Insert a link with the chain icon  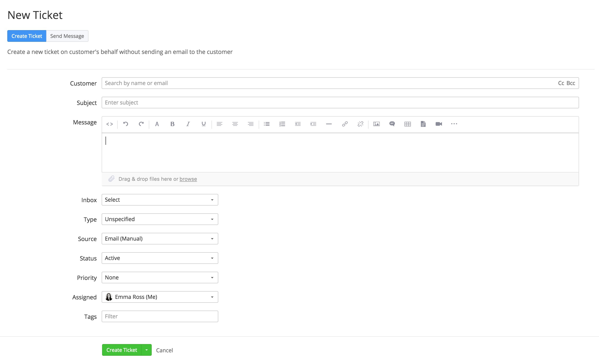coord(344,124)
